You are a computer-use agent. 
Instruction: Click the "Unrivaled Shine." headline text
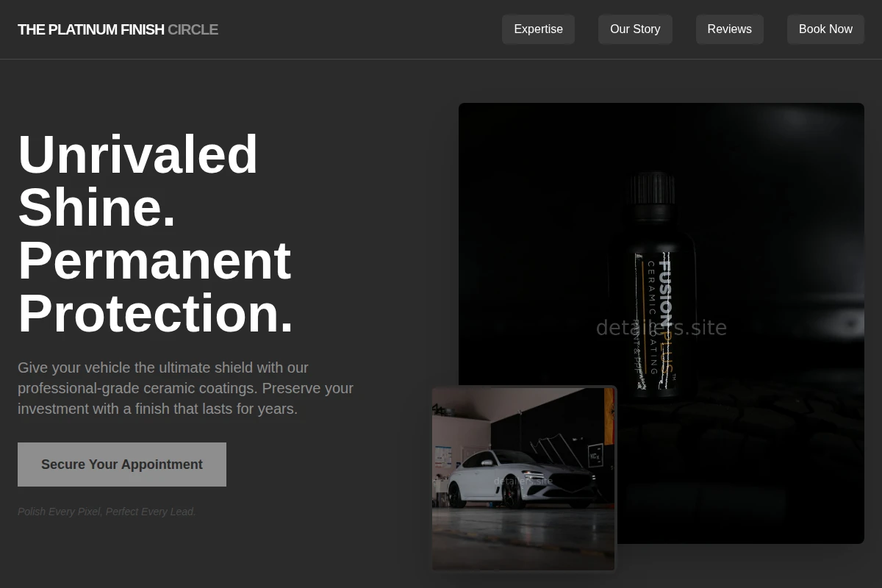(138, 181)
